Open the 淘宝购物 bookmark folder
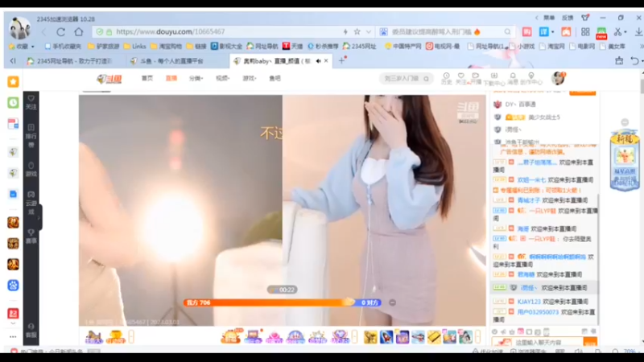 tap(166, 47)
